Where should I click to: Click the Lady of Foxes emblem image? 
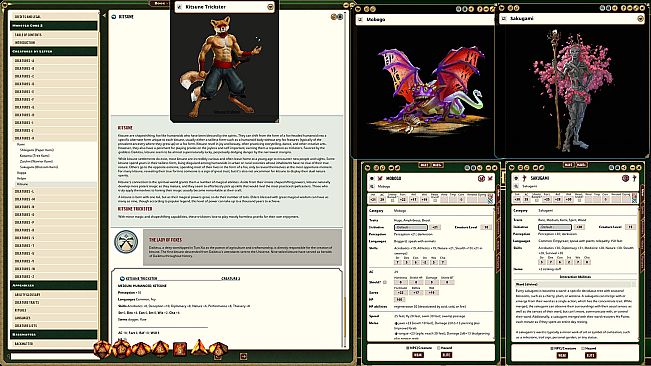[x=126, y=242]
